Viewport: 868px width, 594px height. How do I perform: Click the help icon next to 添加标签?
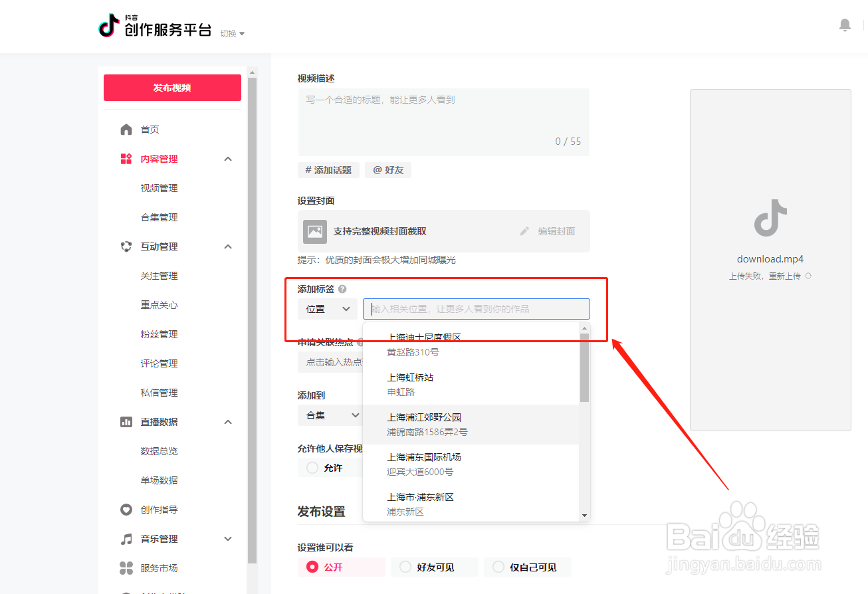coord(342,289)
